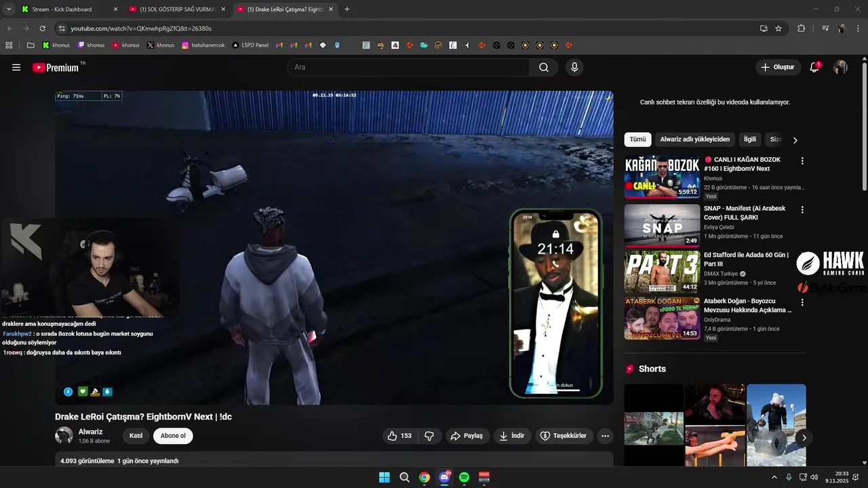Share the video with Paylaş

point(467,436)
